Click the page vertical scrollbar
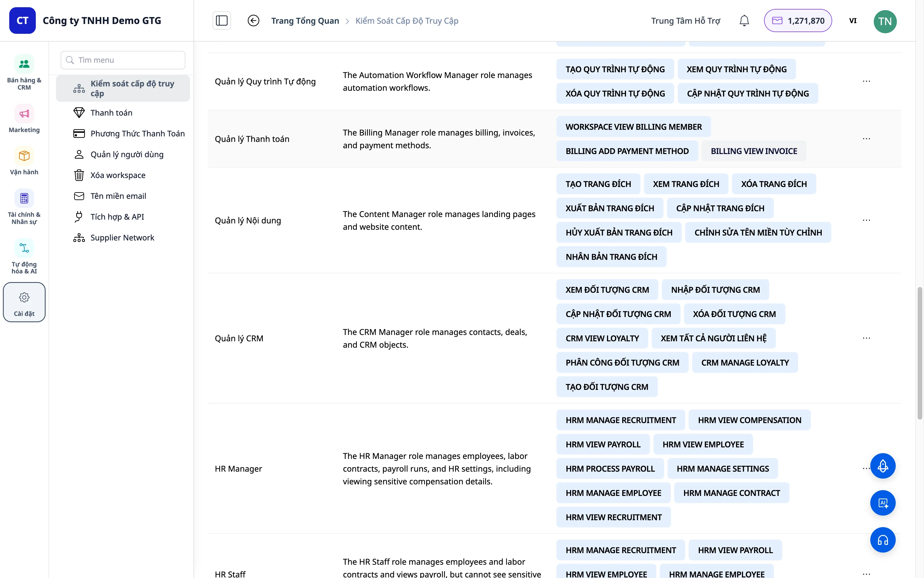 [919, 353]
